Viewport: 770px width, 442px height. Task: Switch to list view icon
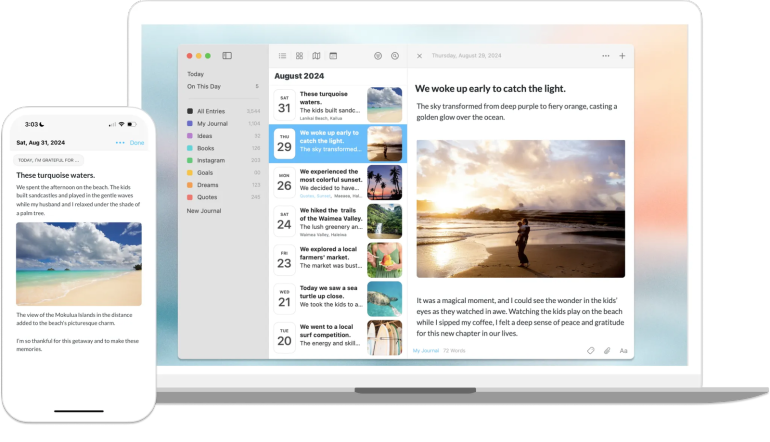tap(282, 55)
